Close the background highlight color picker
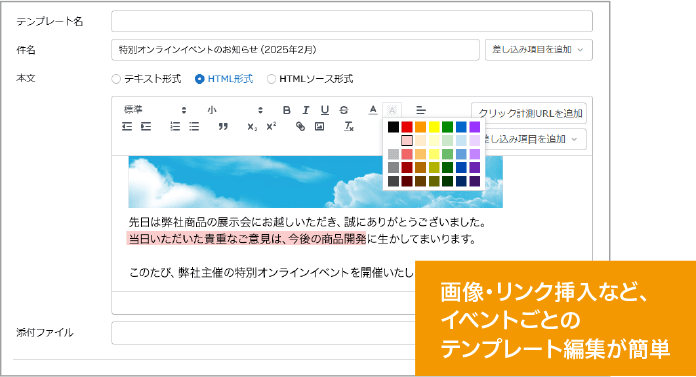Viewport: 696px width, 377px height. (x=392, y=110)
